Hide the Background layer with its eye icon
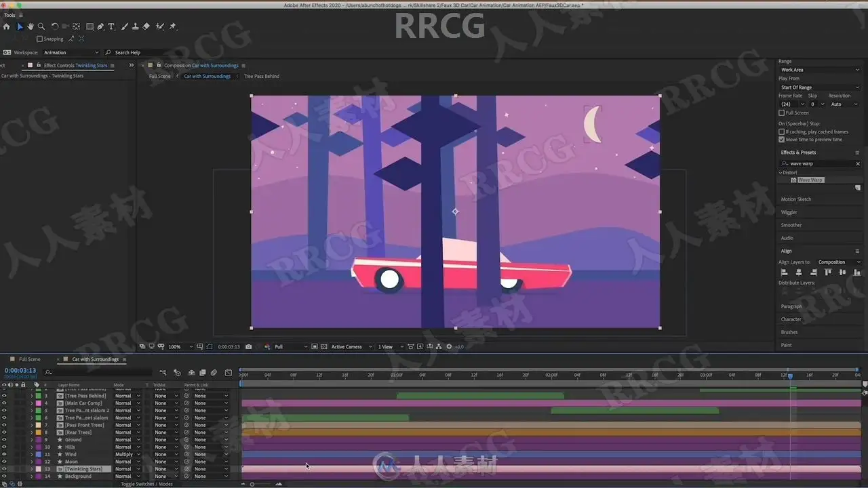Image resolution: width=868 pixels, height=488 pixels. (4, 476)
